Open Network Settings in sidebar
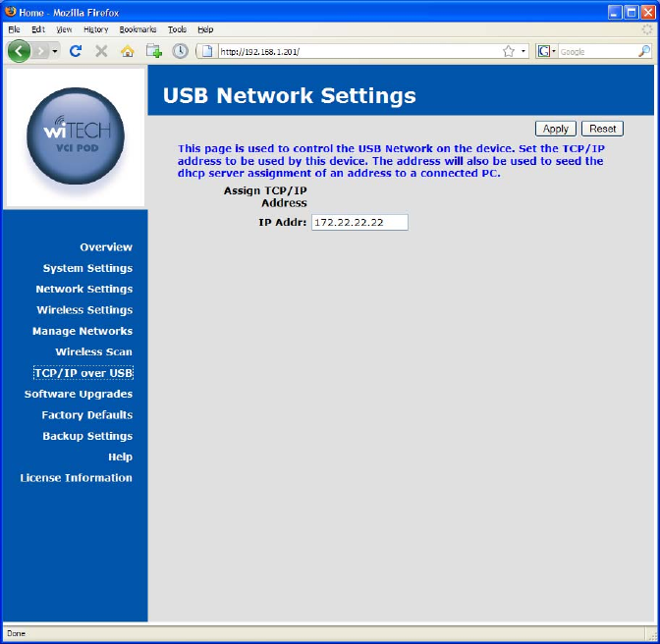 [84, 289]
